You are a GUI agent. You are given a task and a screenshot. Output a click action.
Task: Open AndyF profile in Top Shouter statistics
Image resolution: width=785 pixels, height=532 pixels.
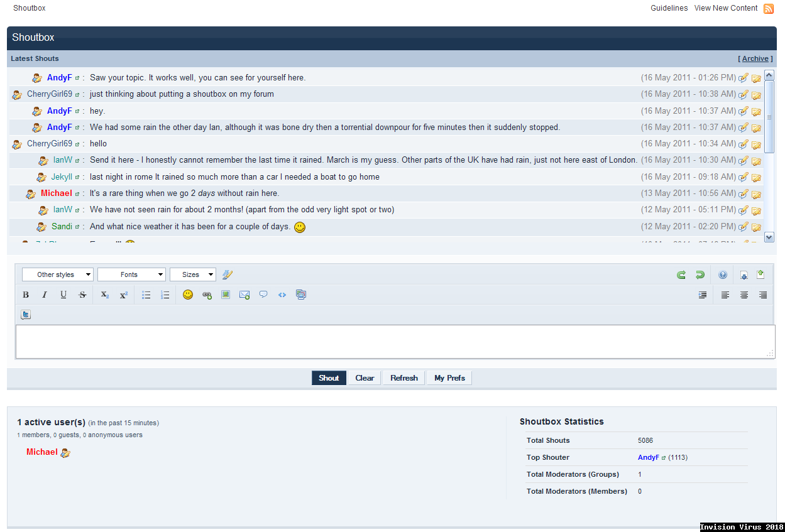click(649, 457)
